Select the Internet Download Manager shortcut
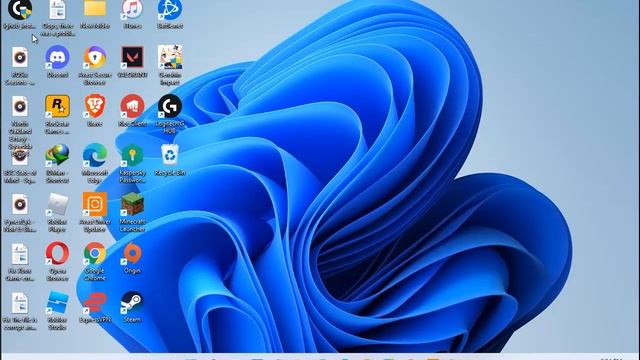Image resolution: width=640 pixels, height=360 pixels. [57, 163]
